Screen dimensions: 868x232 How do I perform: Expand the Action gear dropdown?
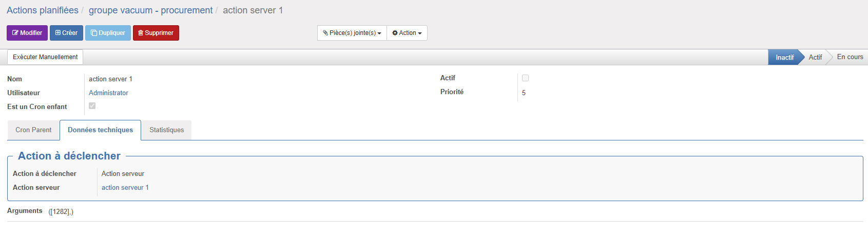[x=407, y=33]
